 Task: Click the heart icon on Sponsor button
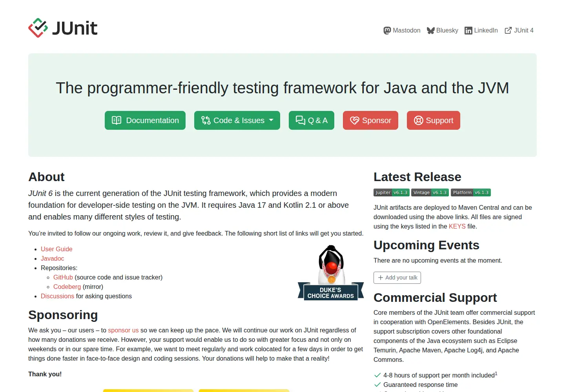click(x=355, y=120)
